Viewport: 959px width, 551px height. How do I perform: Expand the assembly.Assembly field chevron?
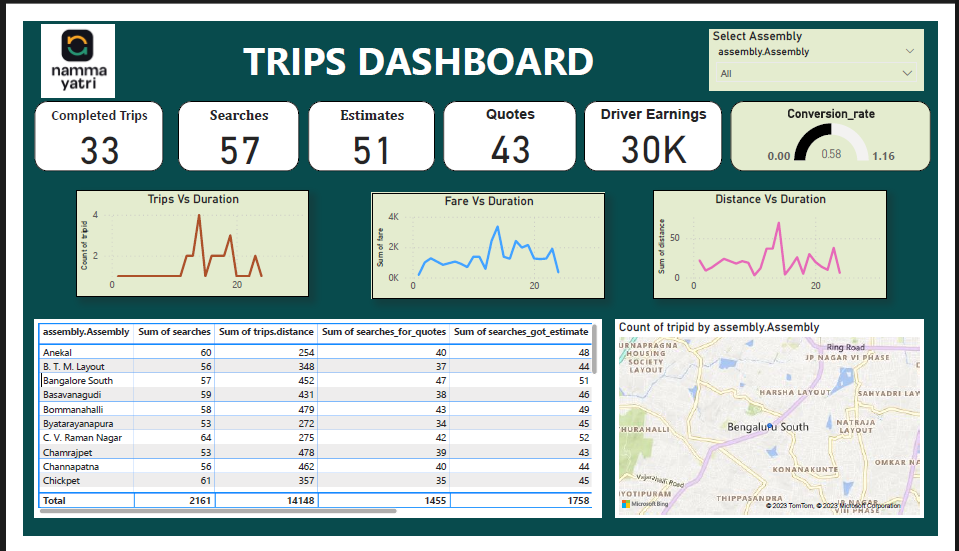click(908, 51)
